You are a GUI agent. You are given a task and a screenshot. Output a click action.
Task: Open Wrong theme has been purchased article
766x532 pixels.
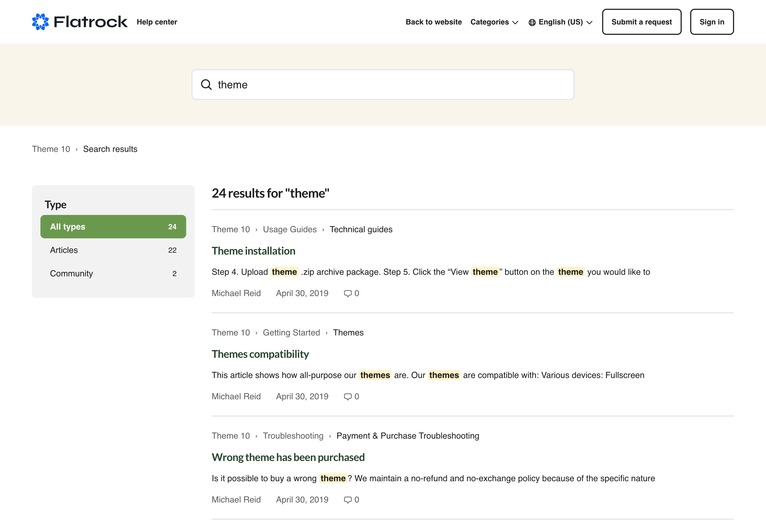(288, 457)
